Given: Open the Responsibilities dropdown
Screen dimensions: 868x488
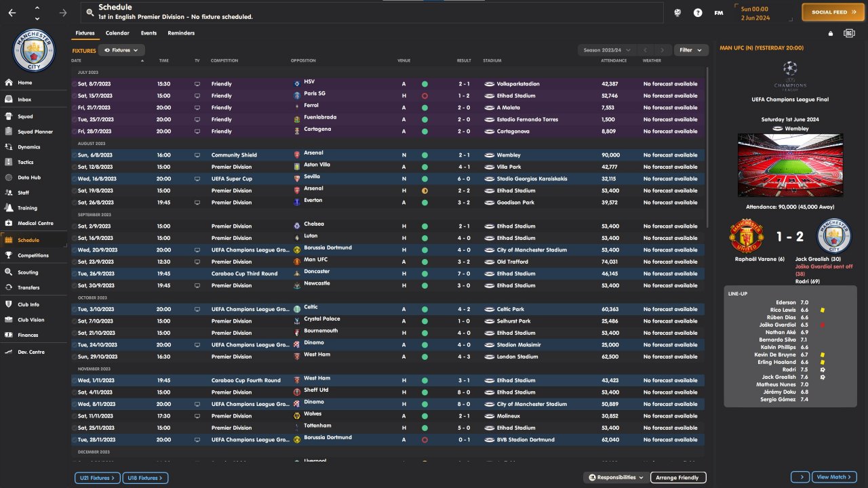Looking at the screenshot, I should tap(616, 478).
